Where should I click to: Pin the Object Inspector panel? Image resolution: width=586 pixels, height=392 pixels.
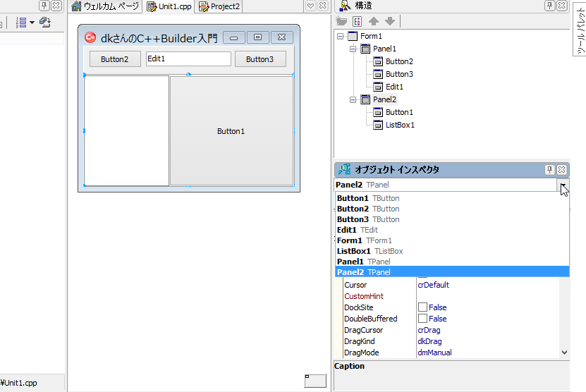(549, 170)
